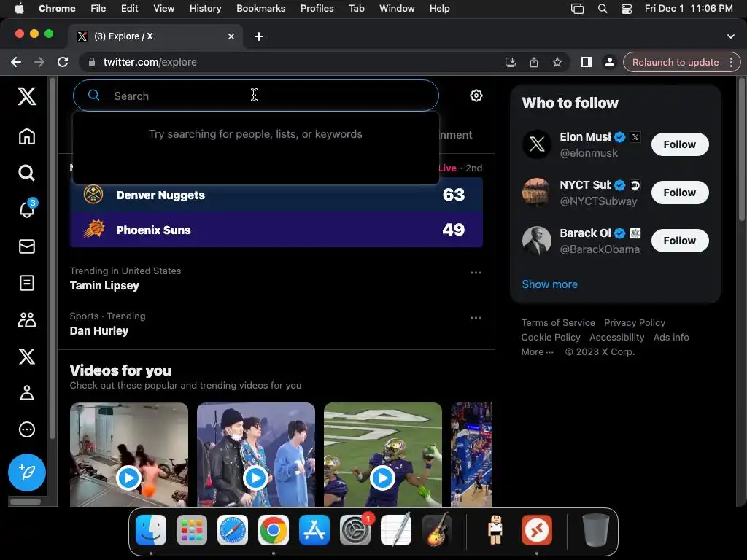Click the twitter.com/explore address bar

pyautogui.click(x=150, y=63)
